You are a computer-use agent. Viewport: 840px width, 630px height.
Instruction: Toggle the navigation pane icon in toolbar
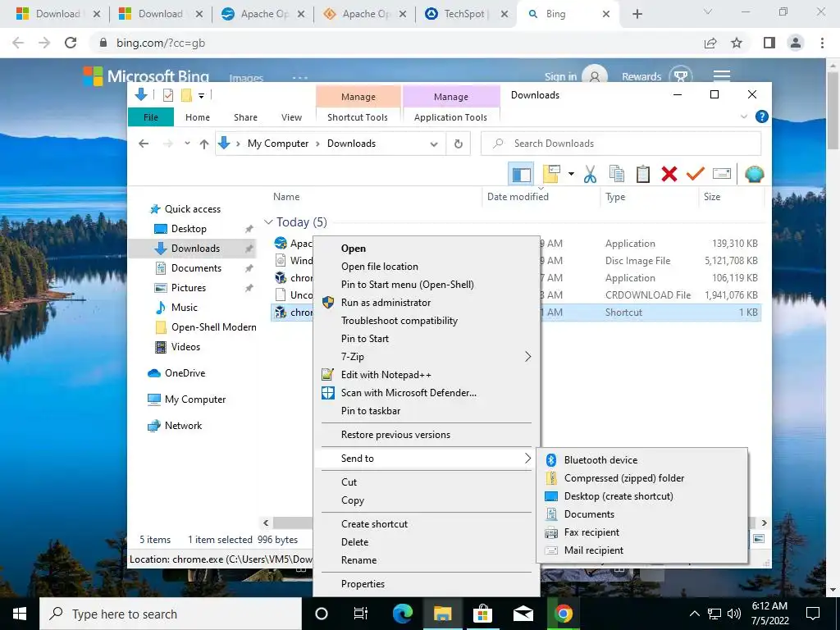521,174
